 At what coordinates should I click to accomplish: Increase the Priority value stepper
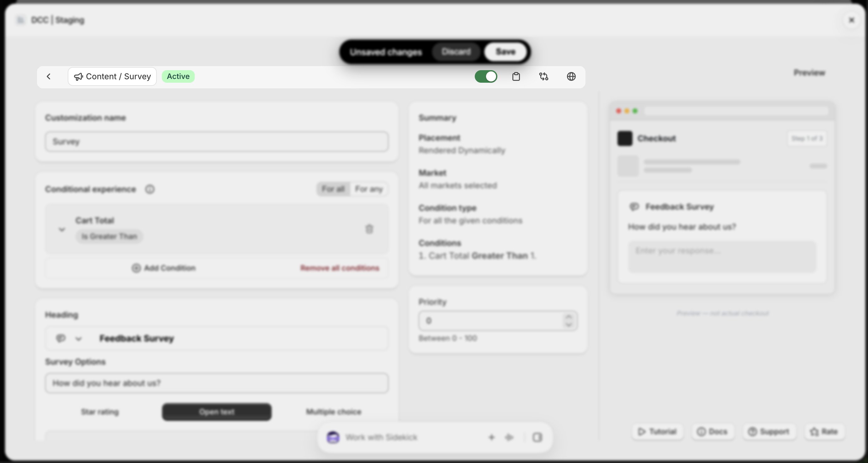coord(569,316)
